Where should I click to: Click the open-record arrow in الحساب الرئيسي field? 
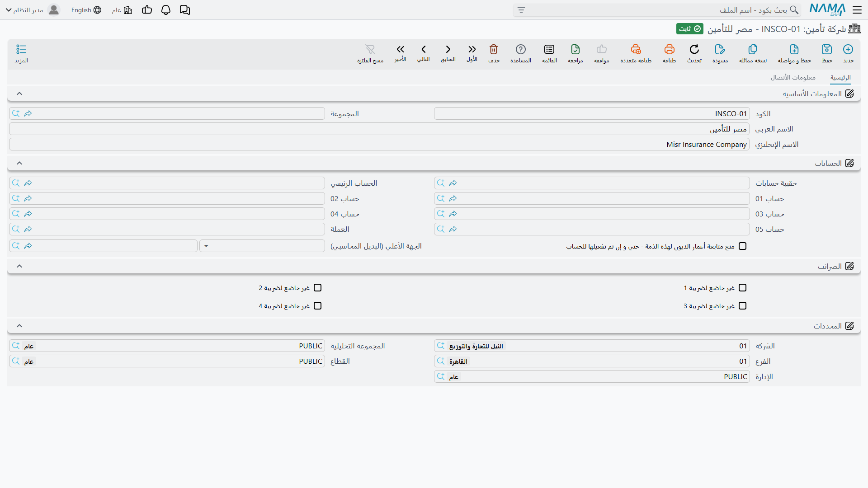tap(28, 183)
